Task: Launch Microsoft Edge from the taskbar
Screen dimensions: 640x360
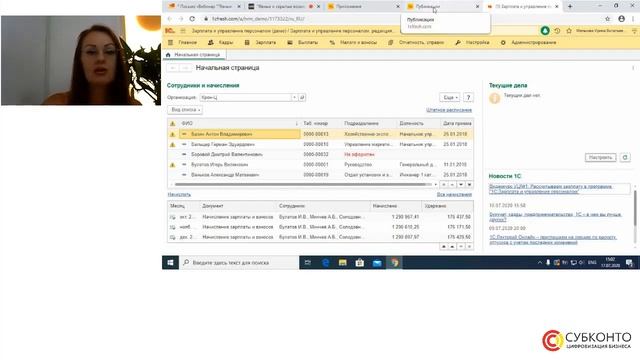Action: (x=325, y=263)
